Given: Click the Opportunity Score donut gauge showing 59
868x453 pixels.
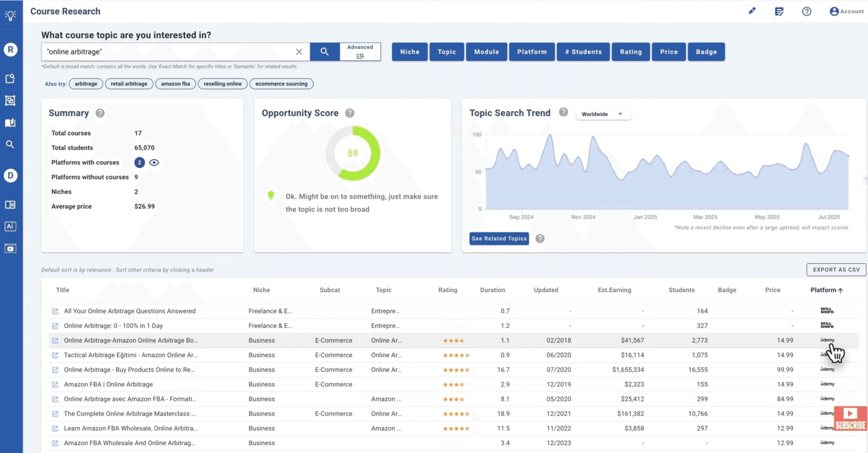Looking at the screenshot, I should pos(352,153).
